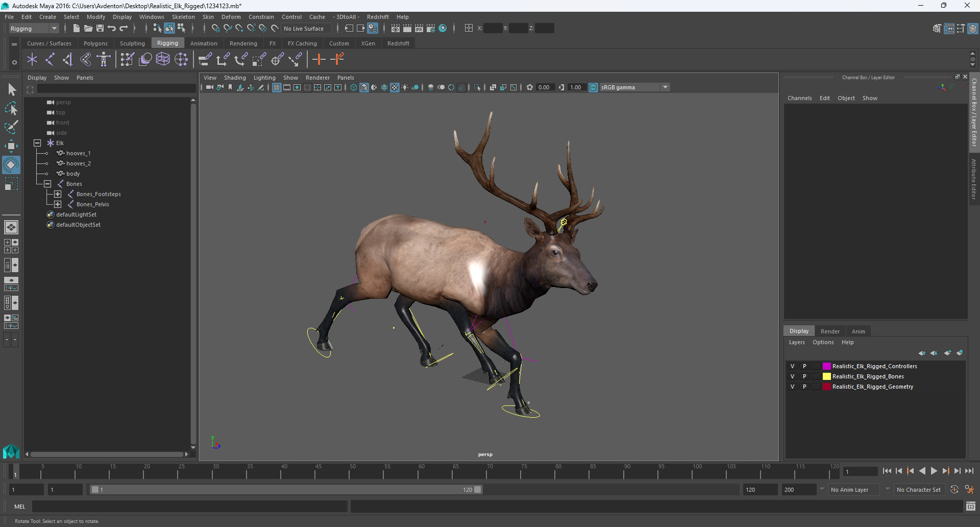This screenshot has height=527, width=980.
Task: Open the Skeleton menu
Action: pos(183,17)
